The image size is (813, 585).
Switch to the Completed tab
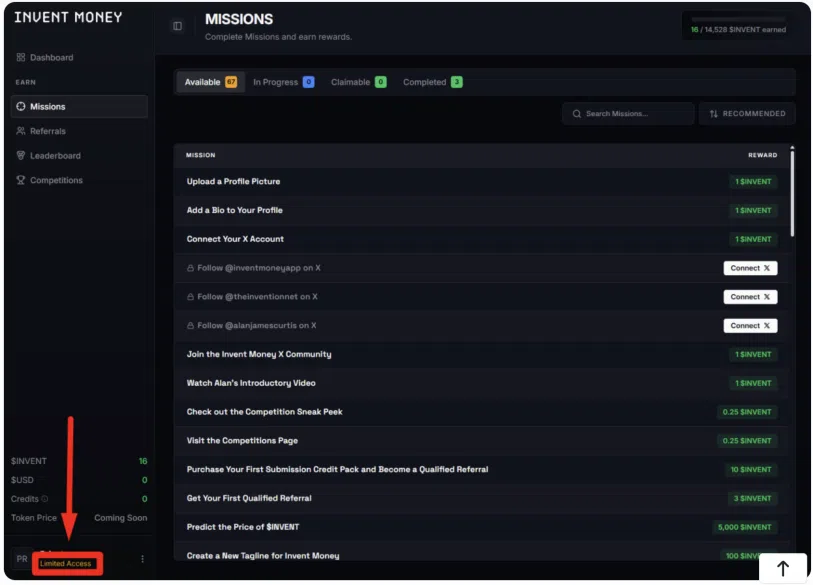point(432,82)
